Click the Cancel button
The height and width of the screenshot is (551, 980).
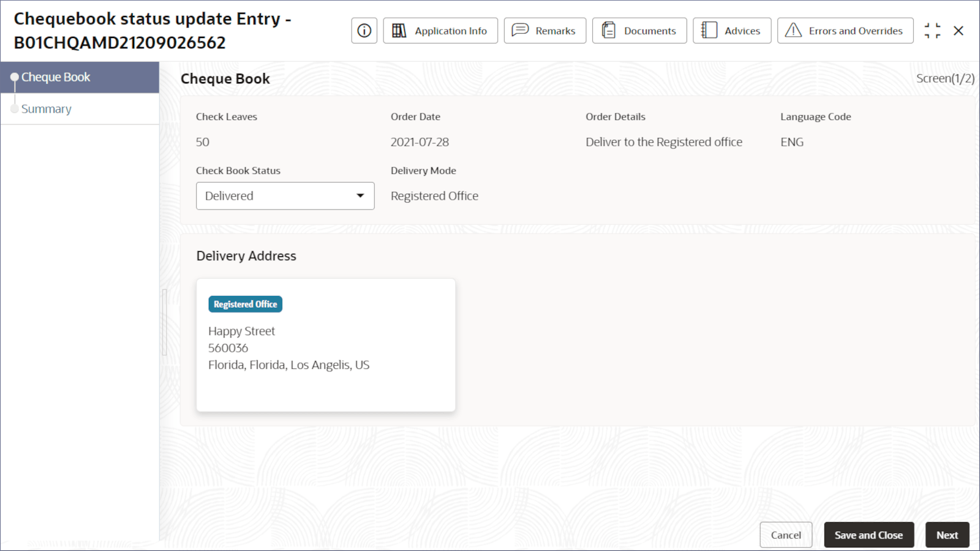point(786,535)
